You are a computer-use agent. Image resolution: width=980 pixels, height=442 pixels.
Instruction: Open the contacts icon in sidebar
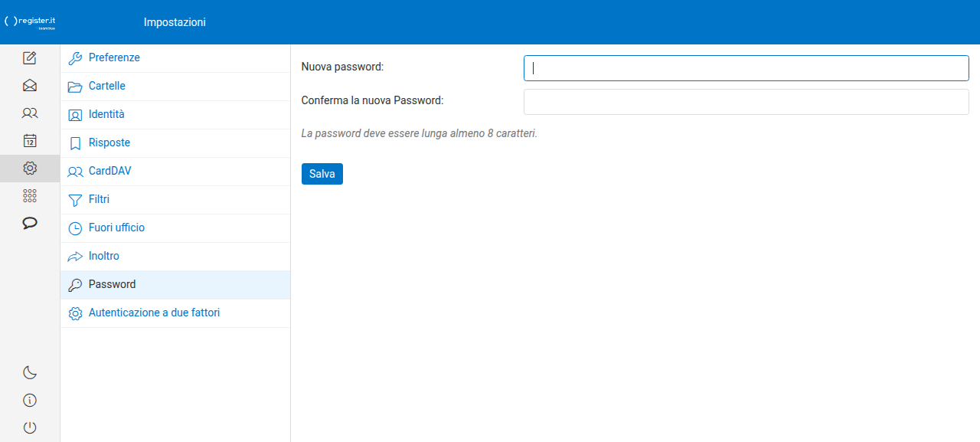(x=30, y=113)
